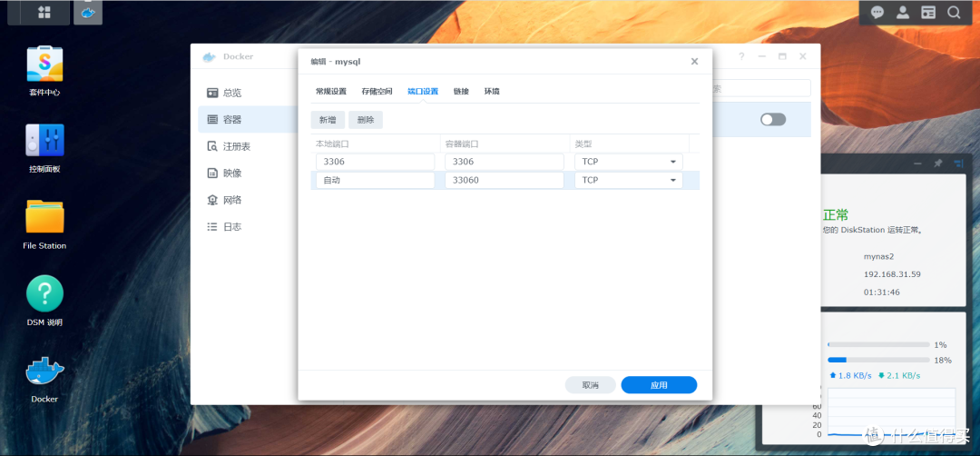This screenshot has height=456, width=980.
Task: Click the 1.8 KB/s upload rate
Action: tap(850, 376)
